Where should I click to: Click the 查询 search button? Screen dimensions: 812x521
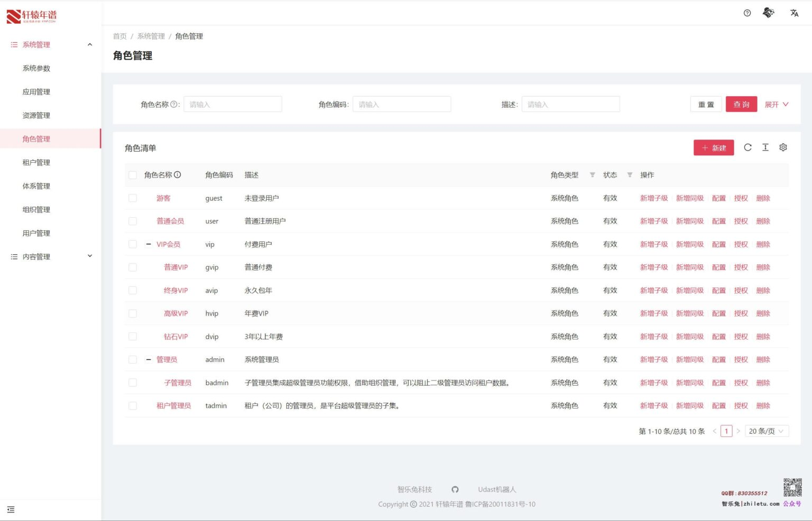741,104
